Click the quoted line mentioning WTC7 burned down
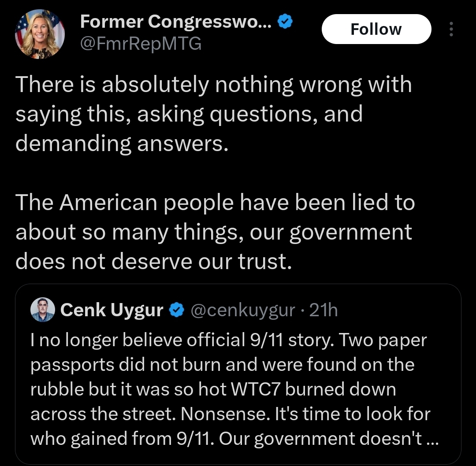Viewport: 476px width, 466px height. 213,389
